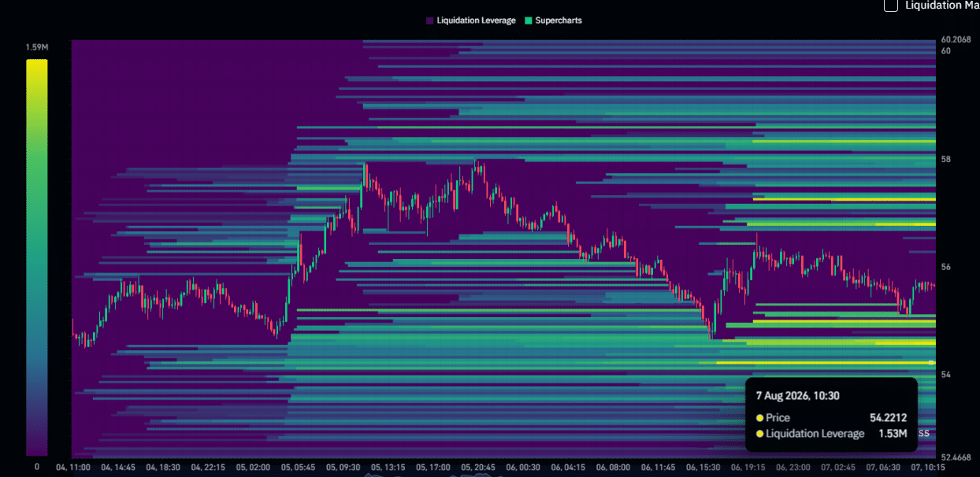Viewport: 980px width, 477px height.
Task: Click the Supercharts legend label
Action: coord(559,20)
